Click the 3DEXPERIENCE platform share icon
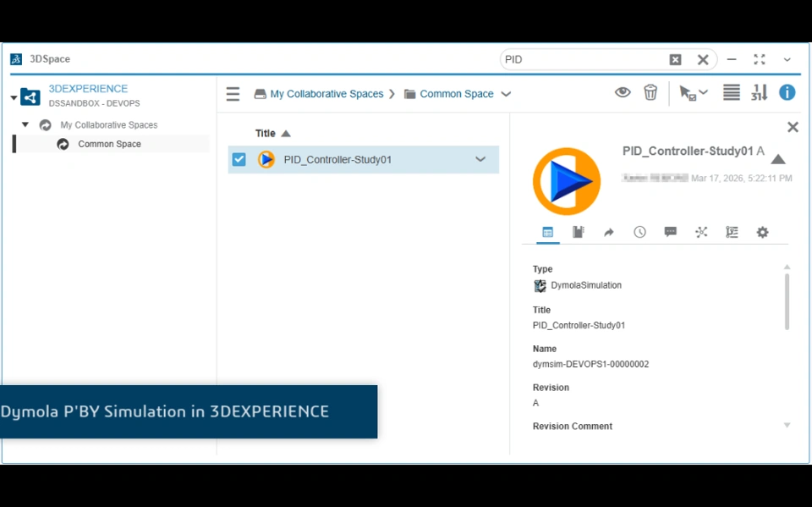 coord(30,97)
